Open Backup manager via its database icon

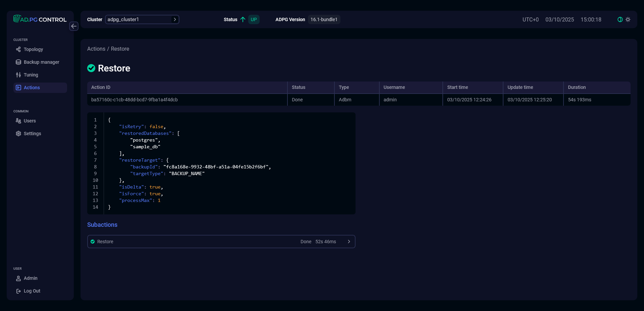pyautogui.click(x=18, y=62)
